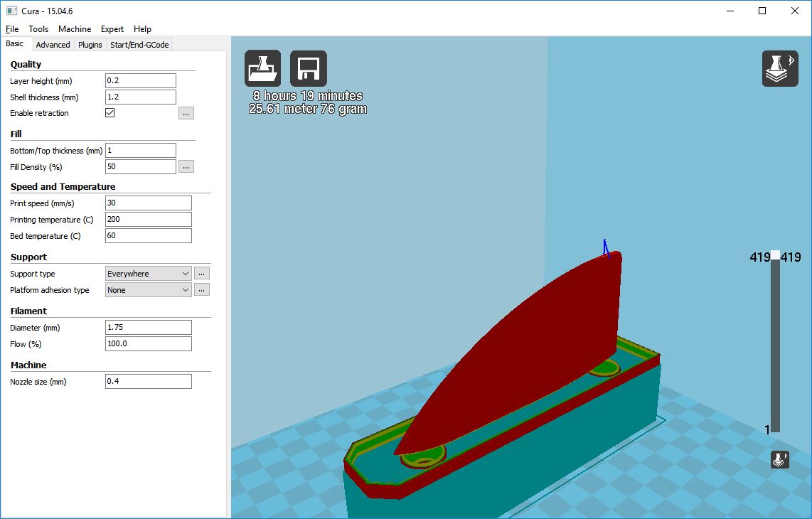
Task: Click the Shell thickness input field
Action: pyautogui.click(x=140, y=97)
